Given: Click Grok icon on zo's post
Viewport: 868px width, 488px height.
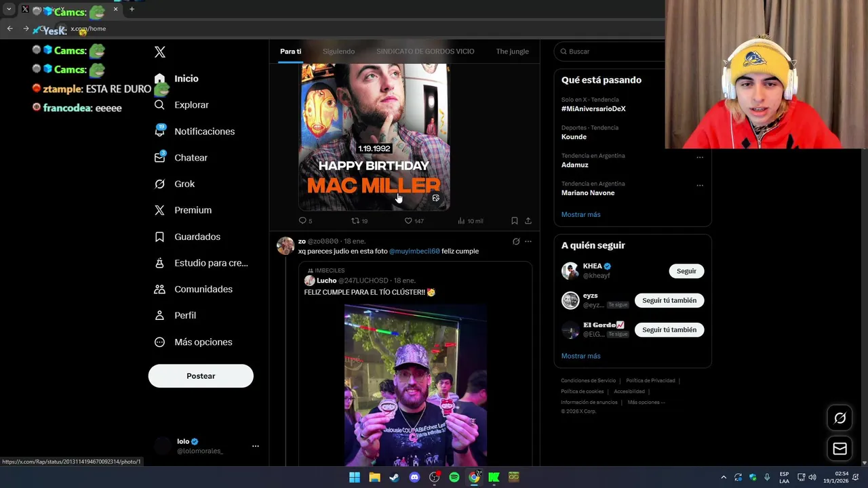Looking at the screenshot, I should click(516, 241).
